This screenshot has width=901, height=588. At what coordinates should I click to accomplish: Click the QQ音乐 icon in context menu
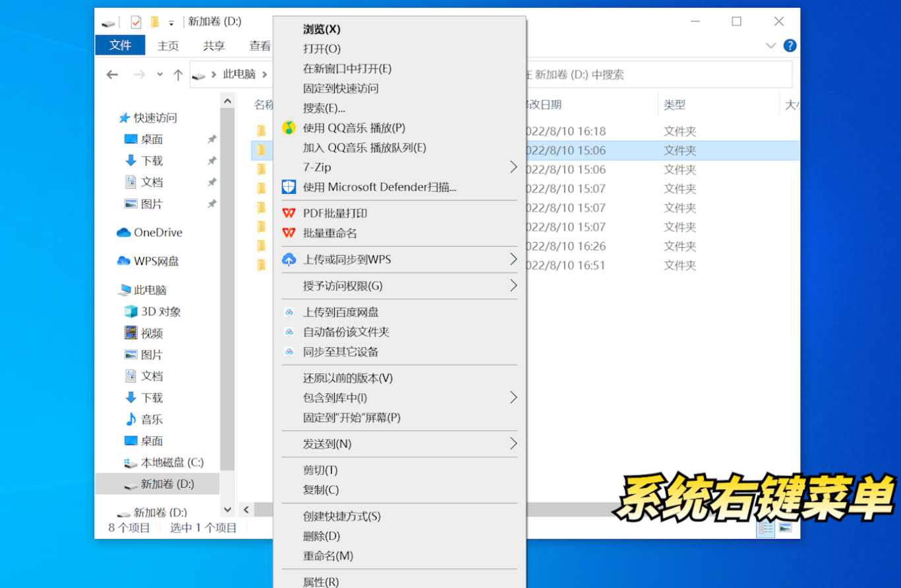(289, 128)
